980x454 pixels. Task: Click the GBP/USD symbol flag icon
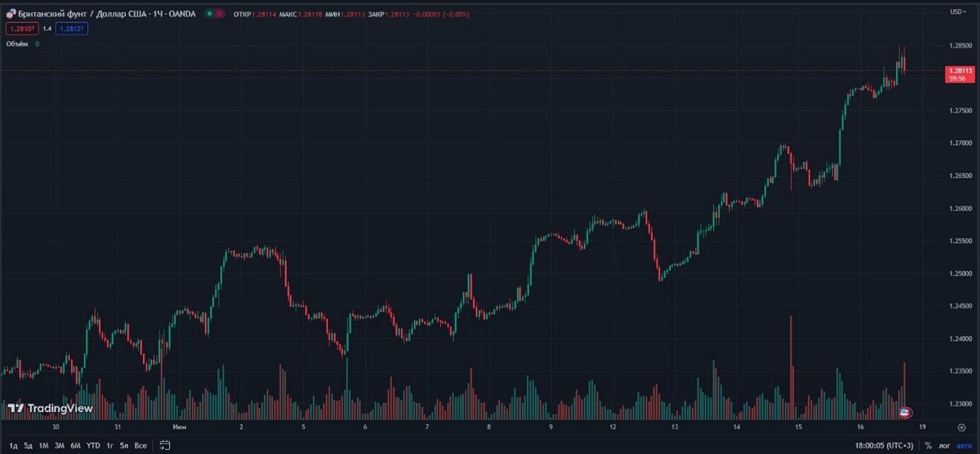(x=11, y=13)
